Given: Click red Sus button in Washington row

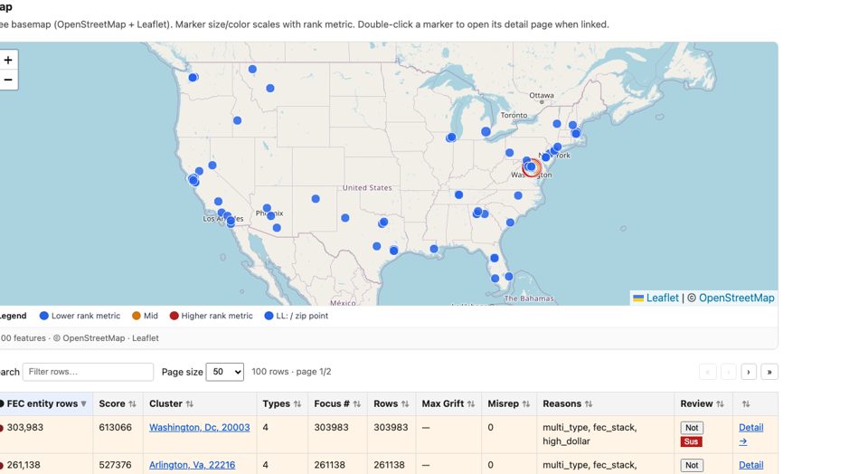Looking at the screenshot, I should coord(691,441).
